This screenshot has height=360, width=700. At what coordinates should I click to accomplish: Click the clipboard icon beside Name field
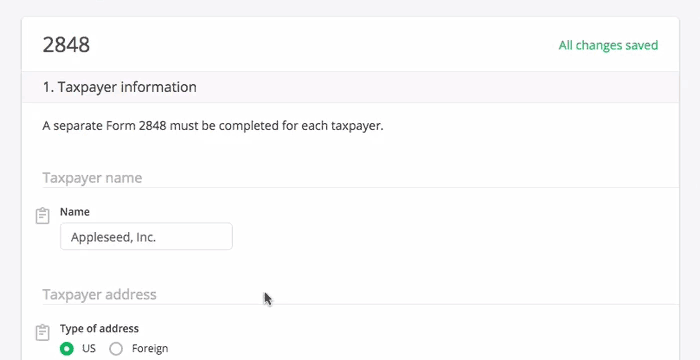coord(42,216)
